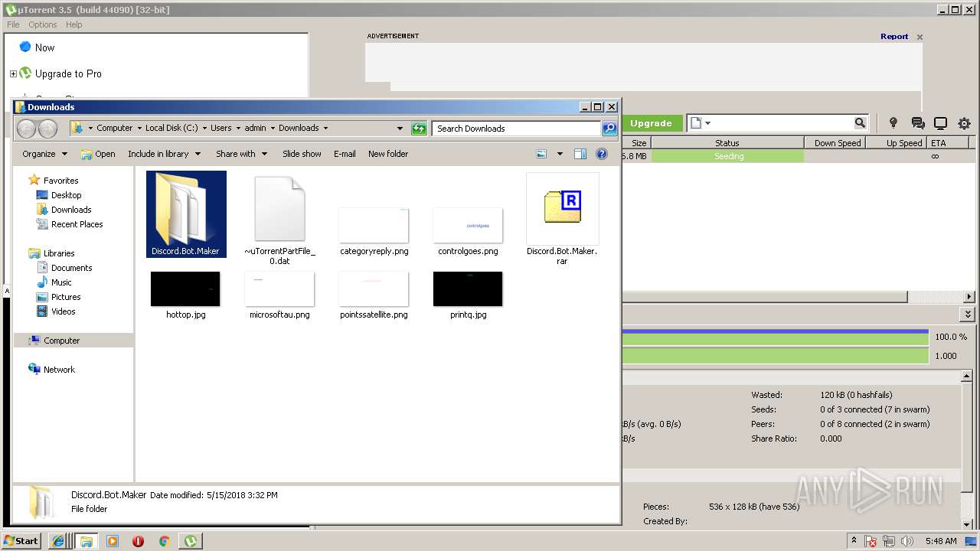Click the uTorrent taskbar button
This screenshot has width=980, height=551.
click(190, 541)
